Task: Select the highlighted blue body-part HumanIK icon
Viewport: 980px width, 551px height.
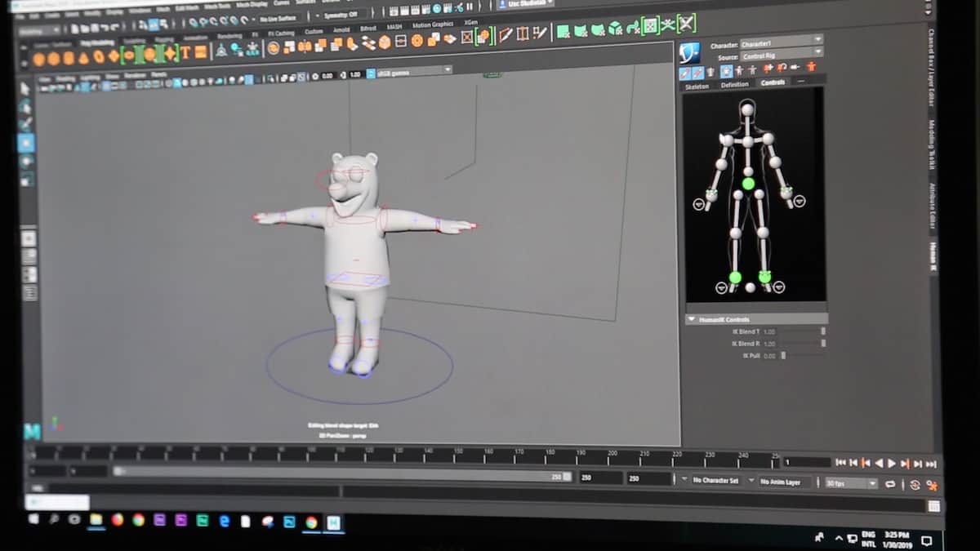Action: tap(726, 71)
